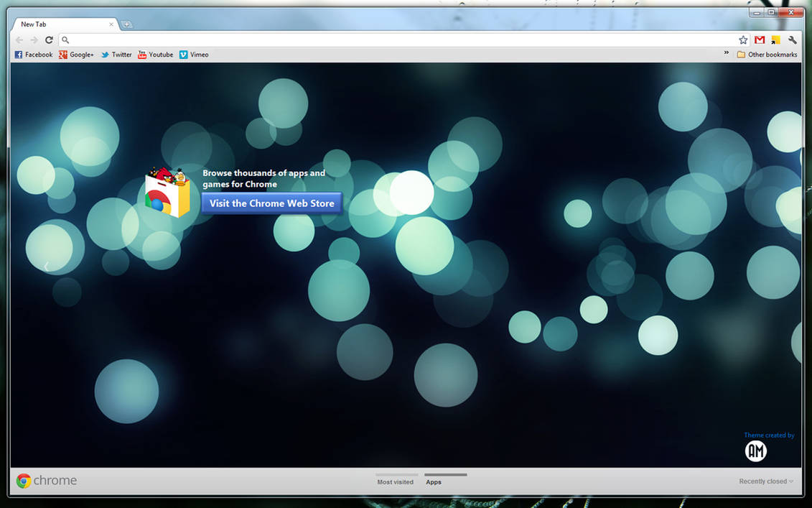812x508 pixels.
Task: Open the Gmail extension icon
Action: (760, 40)
